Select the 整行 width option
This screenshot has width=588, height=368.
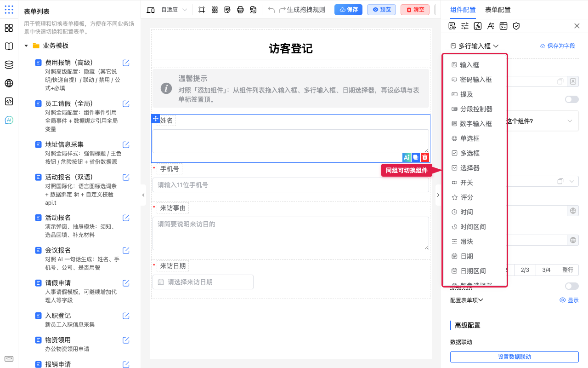click(568, 270)
